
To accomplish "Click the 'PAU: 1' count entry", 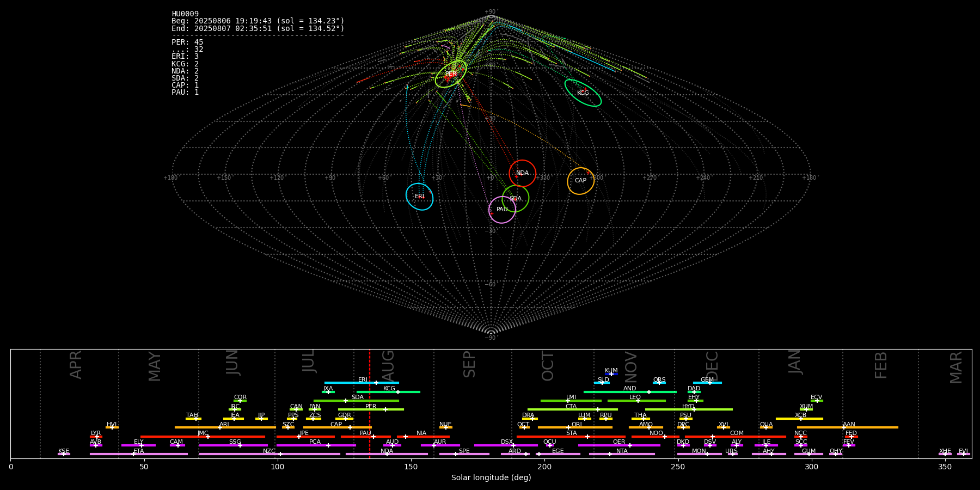I will (185, 93).
